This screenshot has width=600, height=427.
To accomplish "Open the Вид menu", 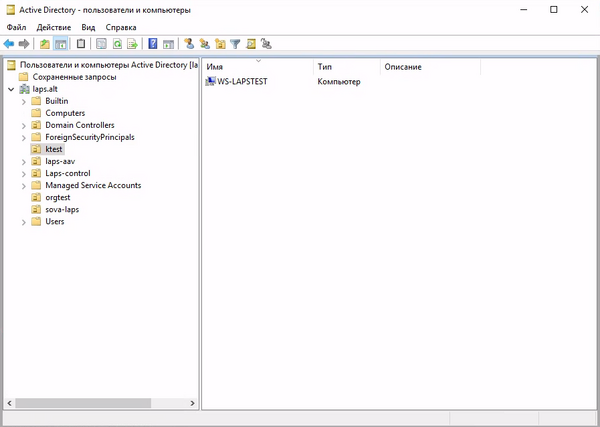I will pos(88,28).
